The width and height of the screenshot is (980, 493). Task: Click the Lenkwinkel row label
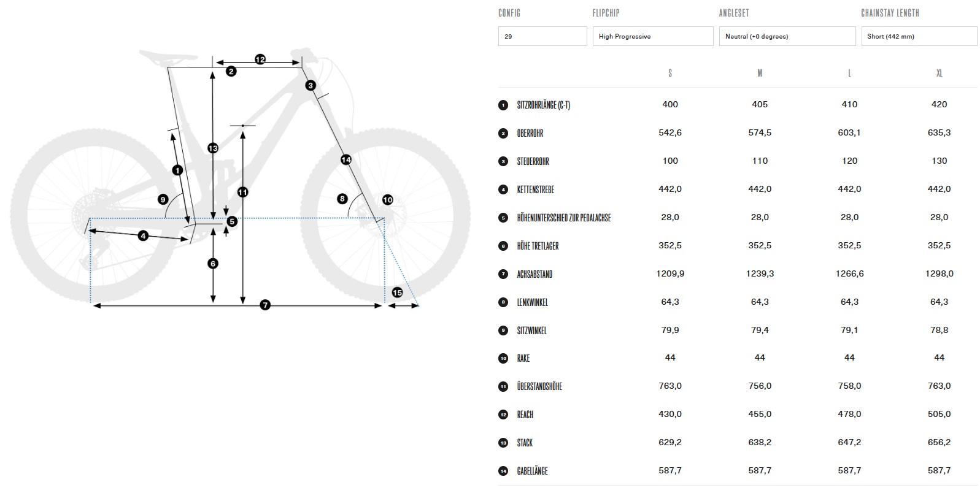click(533, 302)
